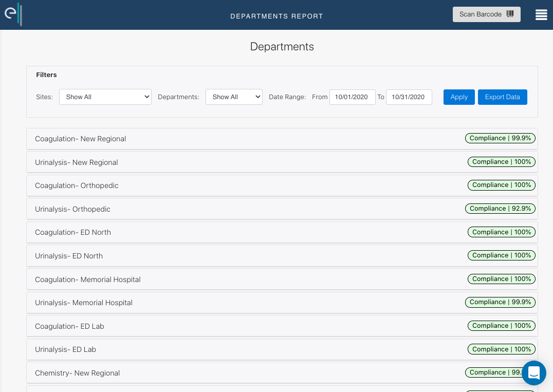Image resolution: width=553 pixels, height=392 pixels.
Task: Expand Urinalysis- New Regional row
Action: pyautogui.click(x=282, y=162)
